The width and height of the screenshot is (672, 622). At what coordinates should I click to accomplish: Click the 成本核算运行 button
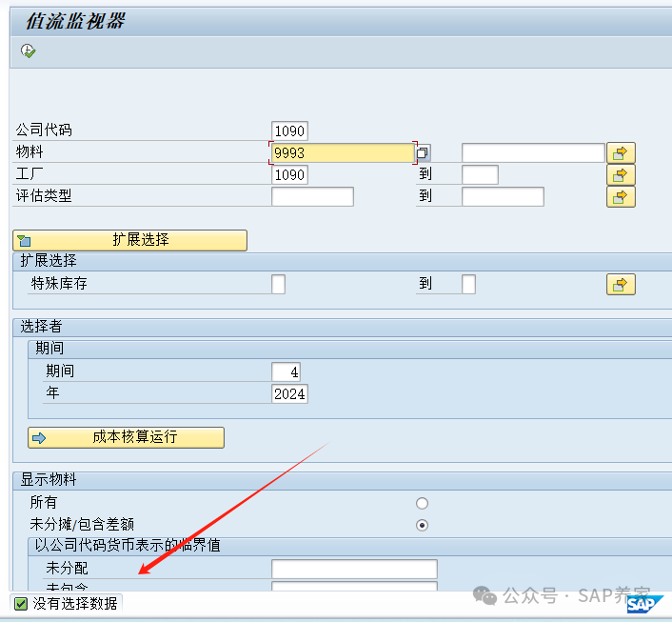pyautogui.click(x=126, y=437)
